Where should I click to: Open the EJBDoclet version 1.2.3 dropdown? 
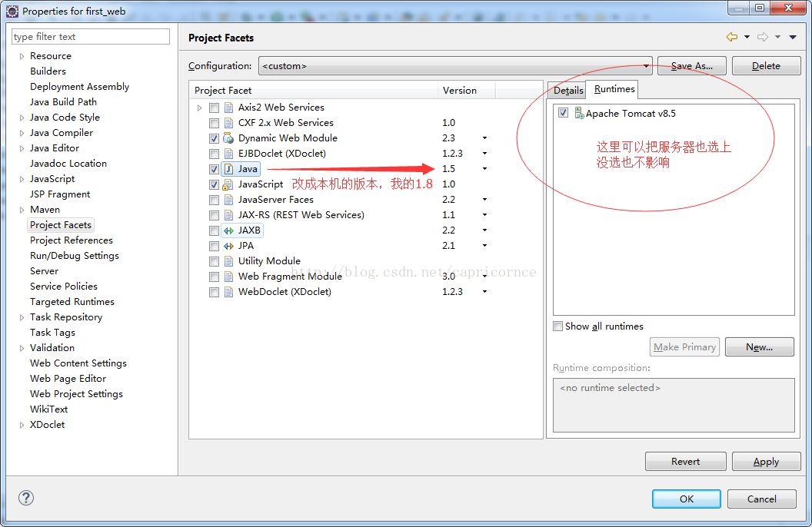[484, 153]
